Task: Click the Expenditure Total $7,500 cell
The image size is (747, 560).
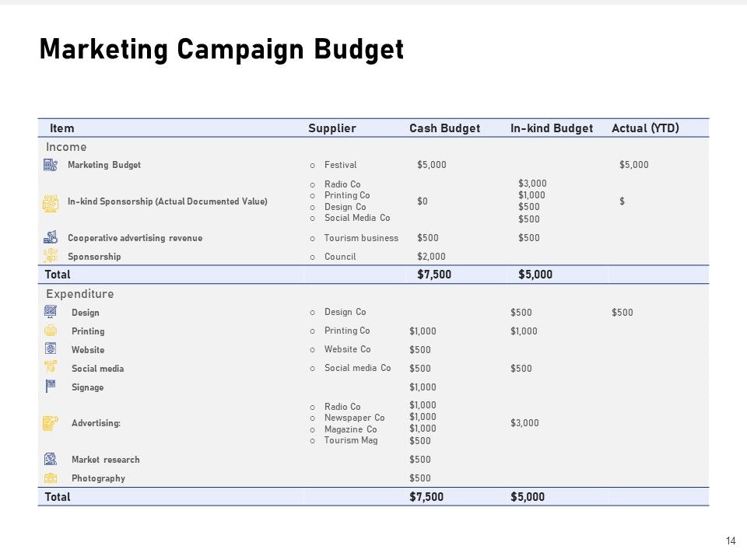Action: 427,497
